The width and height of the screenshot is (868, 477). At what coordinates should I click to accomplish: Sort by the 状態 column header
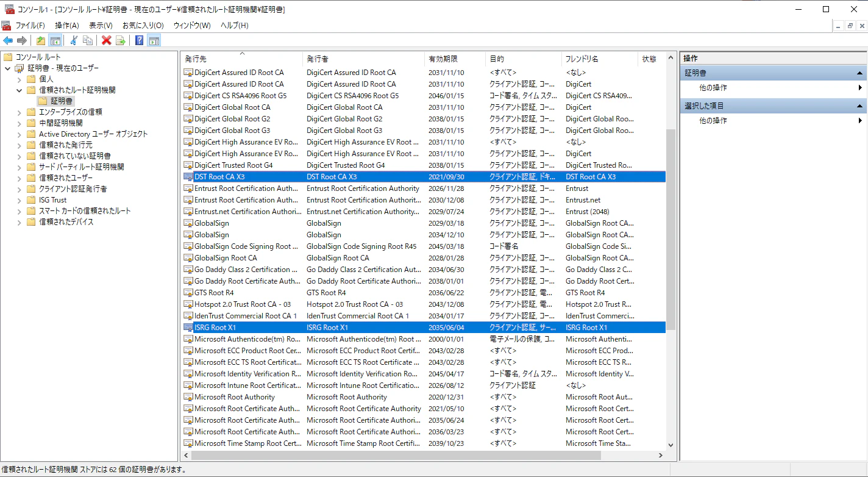click(652, 59)
